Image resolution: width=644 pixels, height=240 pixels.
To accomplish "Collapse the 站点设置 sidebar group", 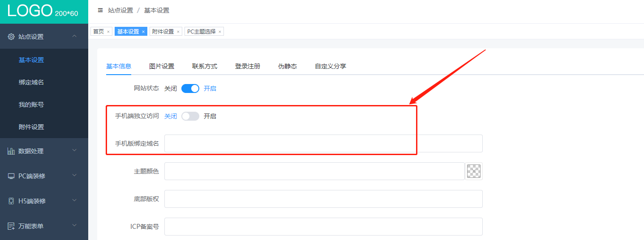I will (x=74, y=36).
